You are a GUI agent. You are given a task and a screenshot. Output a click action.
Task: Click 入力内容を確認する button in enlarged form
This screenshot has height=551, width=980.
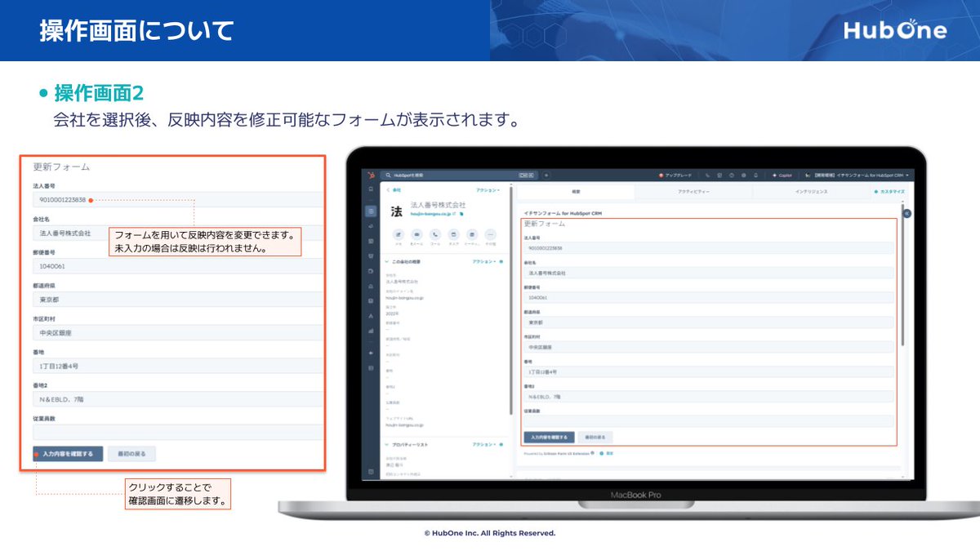pyautogui.click(x=69, y=454)
